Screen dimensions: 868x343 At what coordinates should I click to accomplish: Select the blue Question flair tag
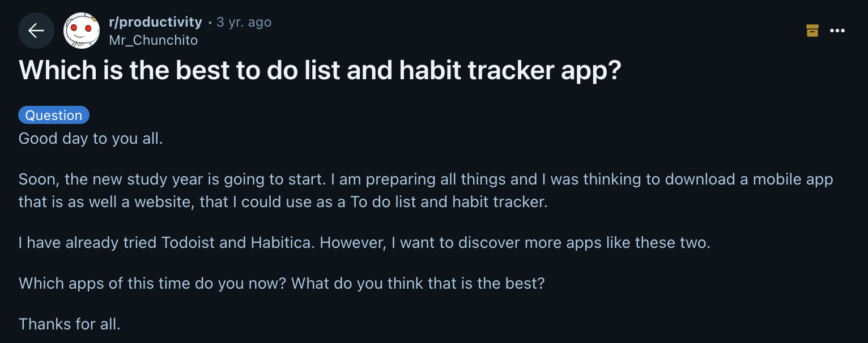tap(54, 115)
